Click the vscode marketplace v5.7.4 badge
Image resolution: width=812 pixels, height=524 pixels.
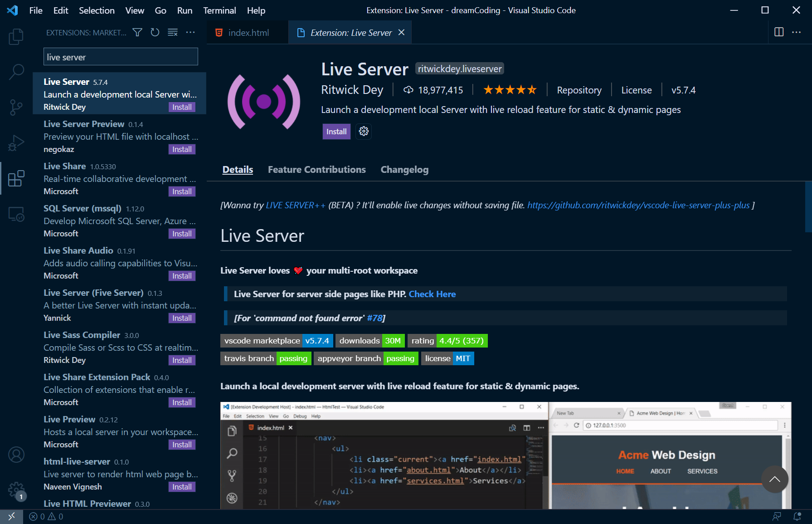pos(277,341)
